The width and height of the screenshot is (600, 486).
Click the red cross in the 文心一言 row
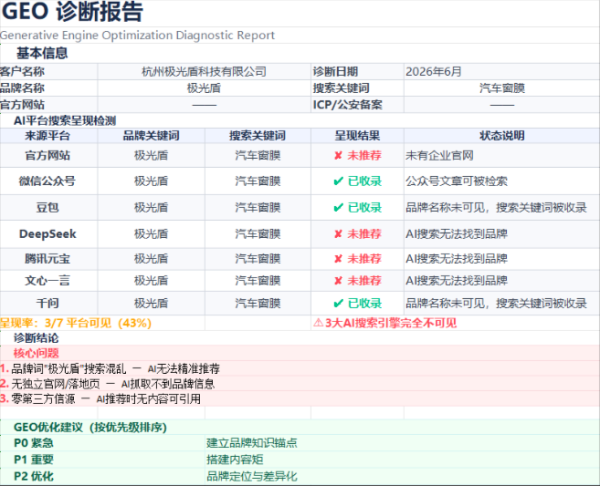(338, 281)
